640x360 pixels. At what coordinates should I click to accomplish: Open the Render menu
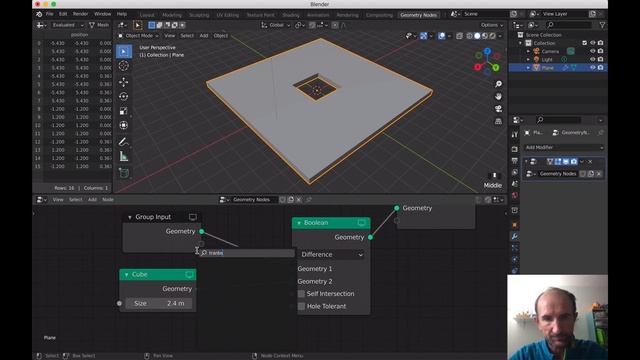pos(80,14)
